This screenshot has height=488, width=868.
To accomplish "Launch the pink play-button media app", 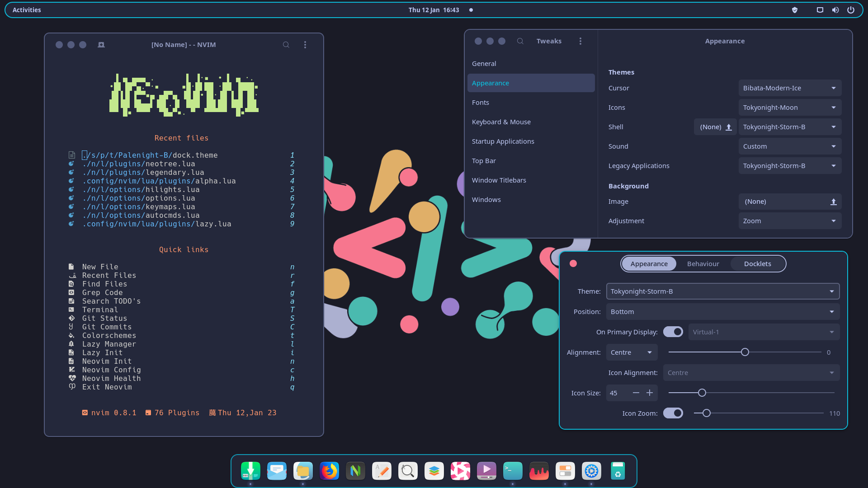I will click(460, 471).
